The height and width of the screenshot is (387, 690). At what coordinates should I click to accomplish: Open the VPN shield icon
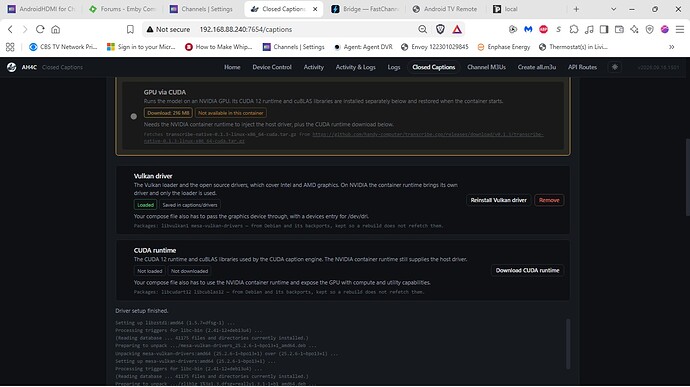(x=650, y=29)
